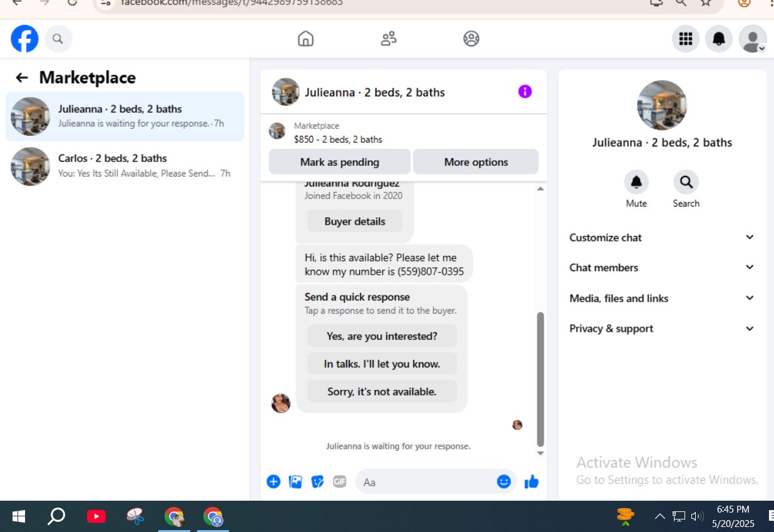The width and height of the screenshot is (774, 532).
Task: Click Mark as pending button
Action: (340, 161)
